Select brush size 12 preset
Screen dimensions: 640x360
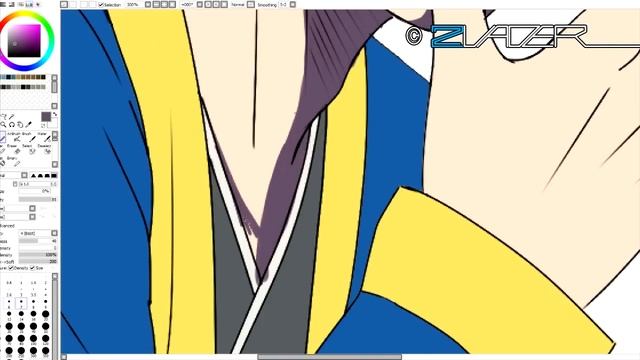point(9,315)
